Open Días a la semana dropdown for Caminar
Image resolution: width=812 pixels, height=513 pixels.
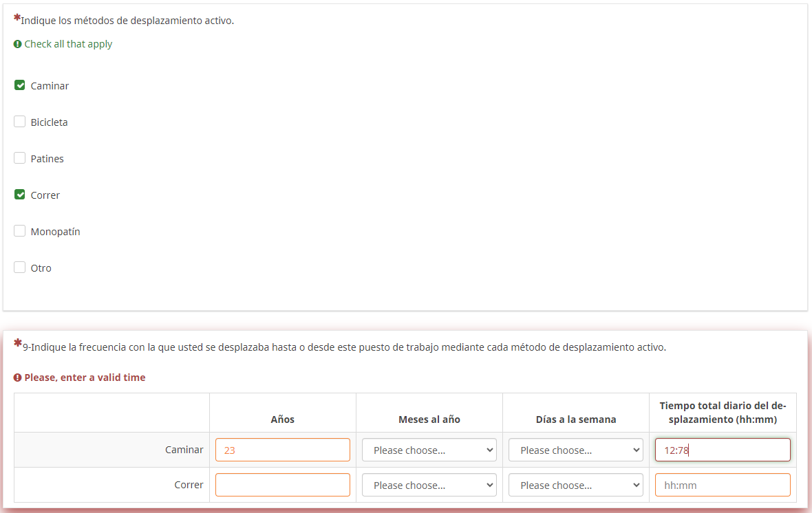tap(575, 450)
